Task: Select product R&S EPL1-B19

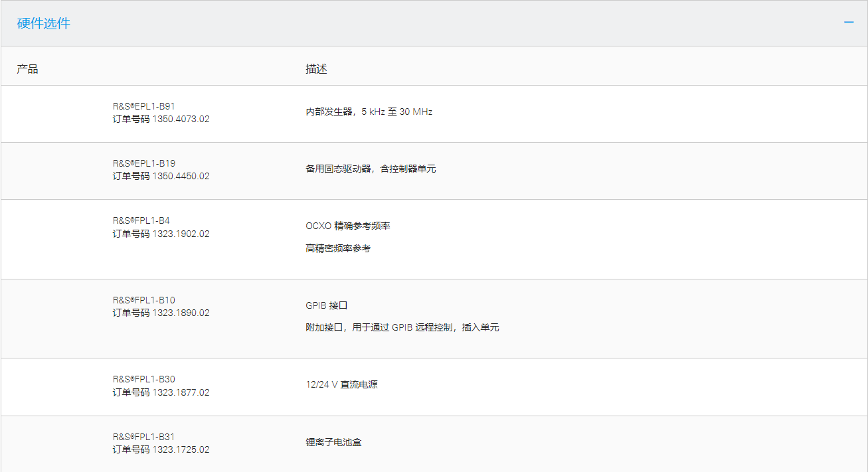Action: click(143, 163)
